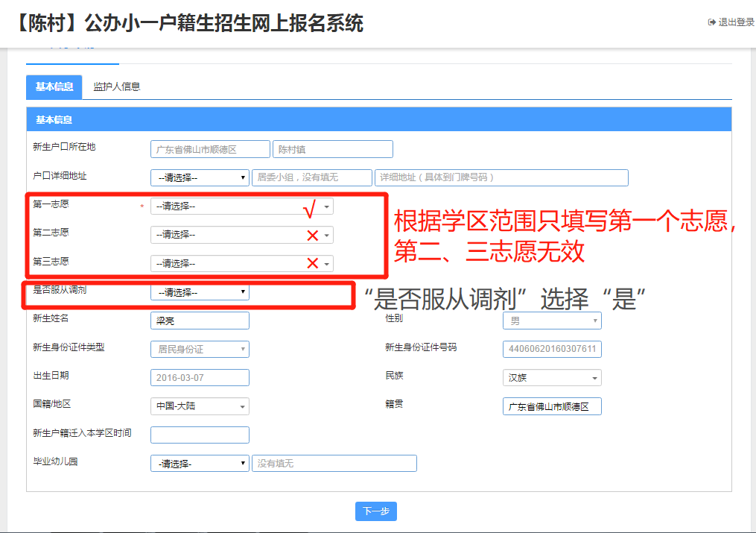Open the 新生身份证件类型 dropdown
The width and height of the screenshot is (756, 533).
click(200, 349)
